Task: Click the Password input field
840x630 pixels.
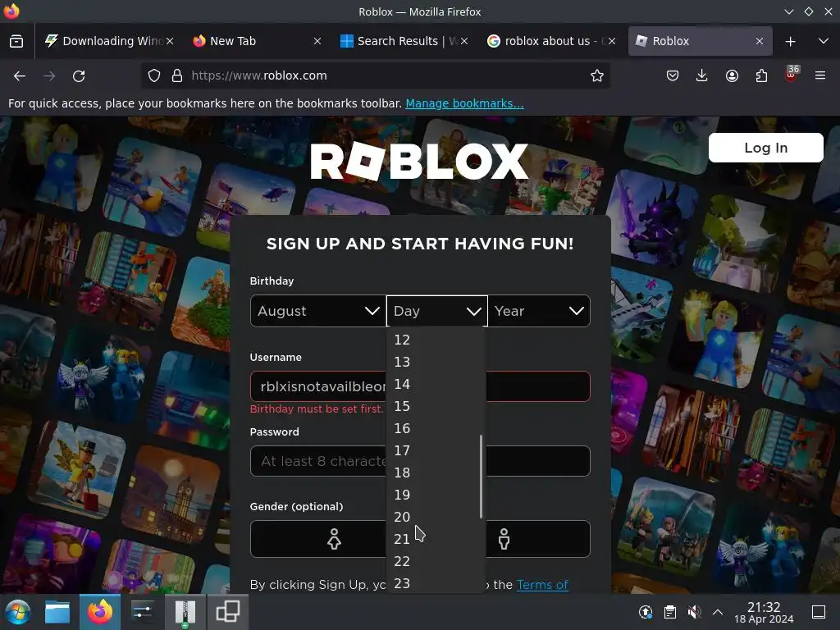Action: (420, 461)
